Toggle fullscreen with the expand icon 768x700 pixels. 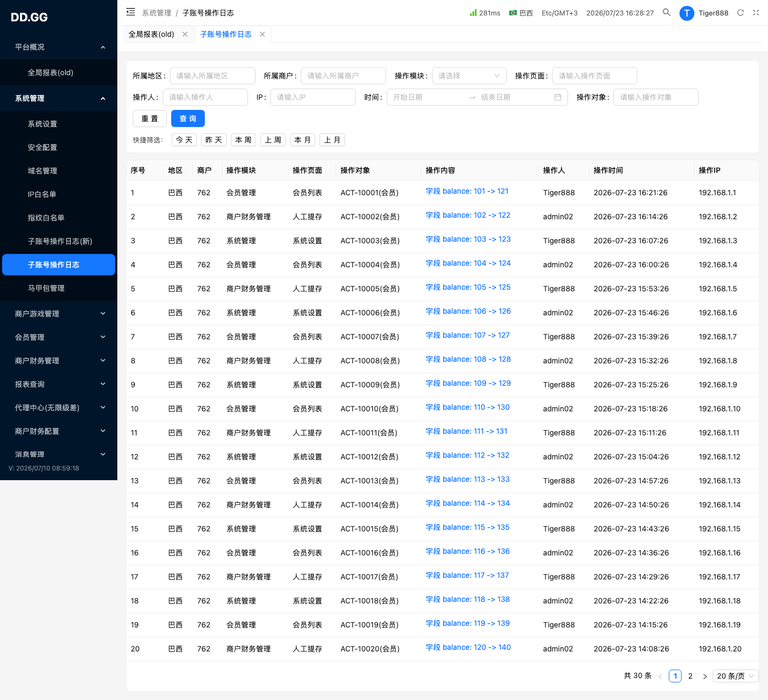756,13
